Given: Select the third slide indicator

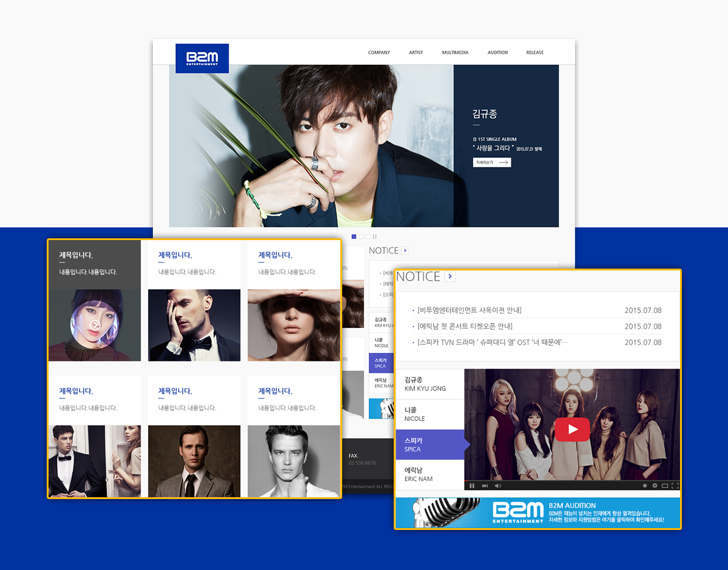Looking at the screenshot, I should (368, 236).
